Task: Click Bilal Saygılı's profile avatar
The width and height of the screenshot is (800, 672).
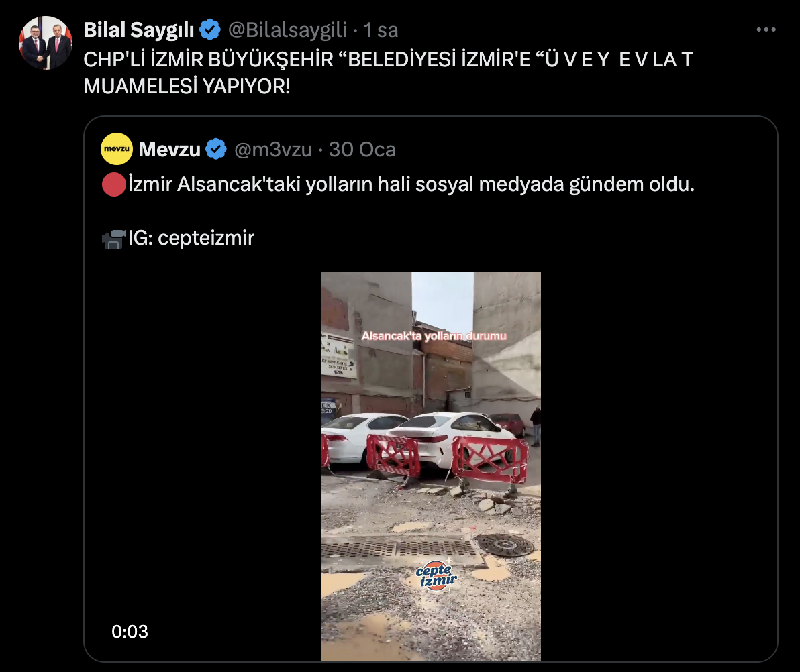Action: click(46, 44)
